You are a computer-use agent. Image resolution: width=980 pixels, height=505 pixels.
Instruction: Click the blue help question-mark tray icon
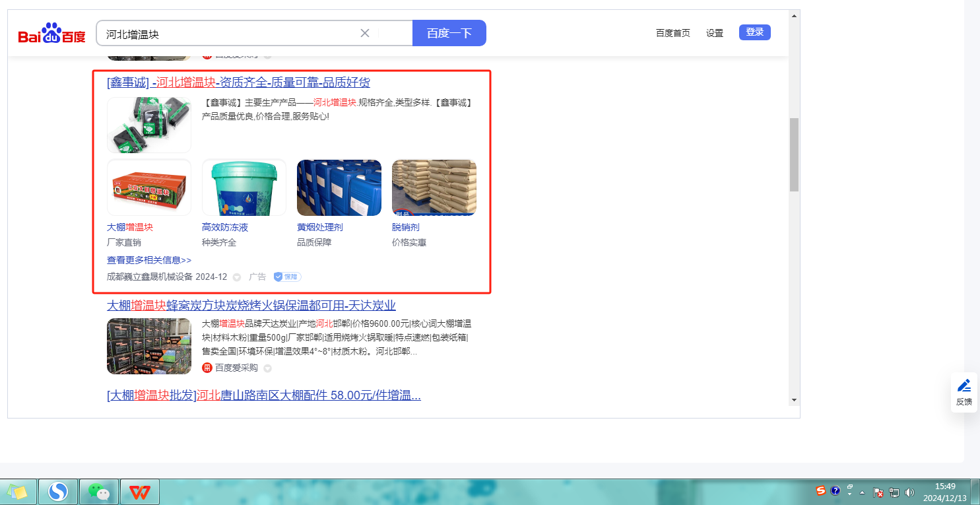(835, 491)
